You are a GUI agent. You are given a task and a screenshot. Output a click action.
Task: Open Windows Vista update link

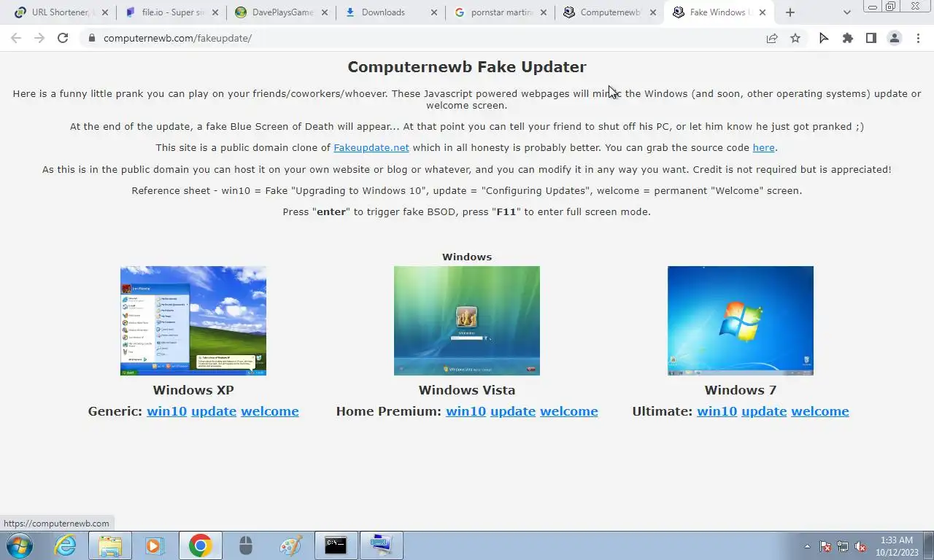pos(513,411)
